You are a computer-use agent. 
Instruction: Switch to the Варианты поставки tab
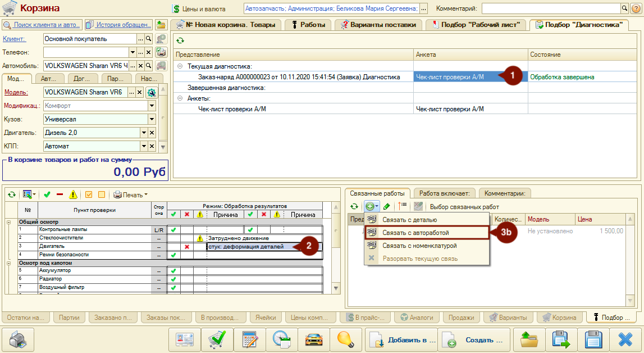click(x=378, y=25)
